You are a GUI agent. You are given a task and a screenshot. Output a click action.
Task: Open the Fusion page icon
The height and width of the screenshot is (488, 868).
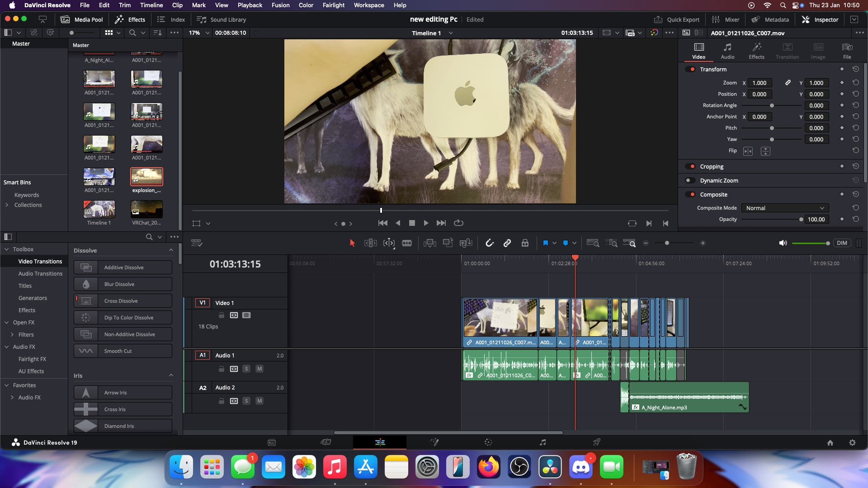point(434,442)
